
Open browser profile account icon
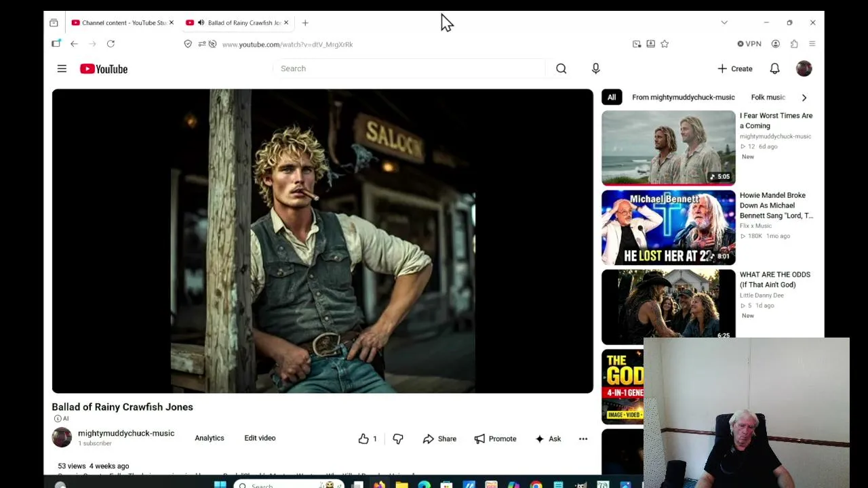(x=776, y=44)
